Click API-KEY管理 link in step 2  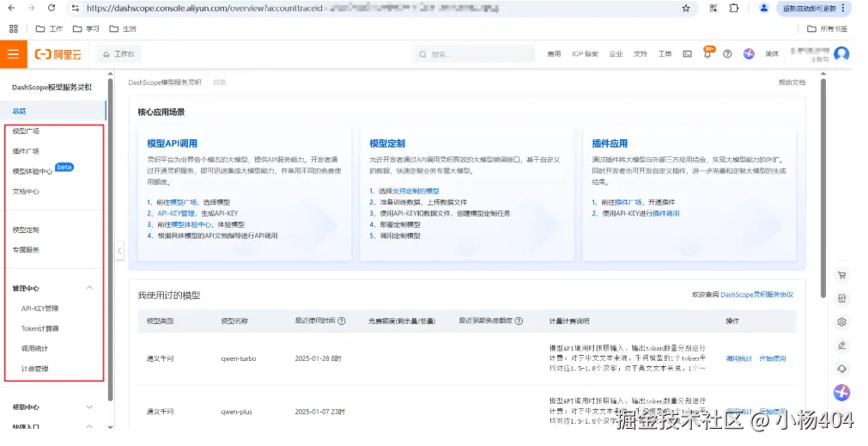(x=176, y=213)
